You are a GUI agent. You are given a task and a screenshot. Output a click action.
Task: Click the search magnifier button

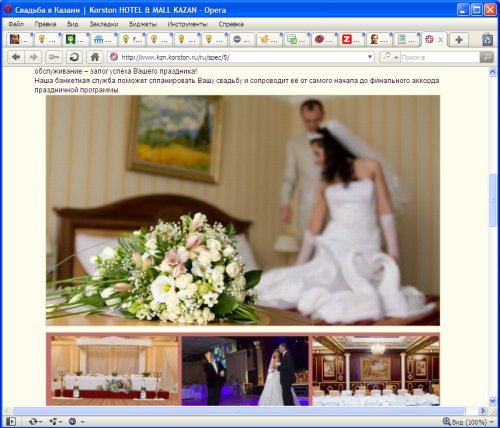[487, 57]
